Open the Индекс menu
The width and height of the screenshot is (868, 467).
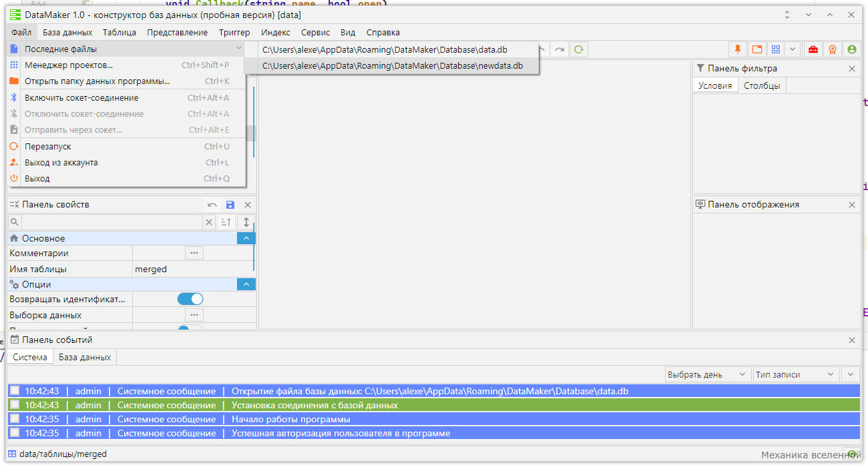click(x=276, y=32)
